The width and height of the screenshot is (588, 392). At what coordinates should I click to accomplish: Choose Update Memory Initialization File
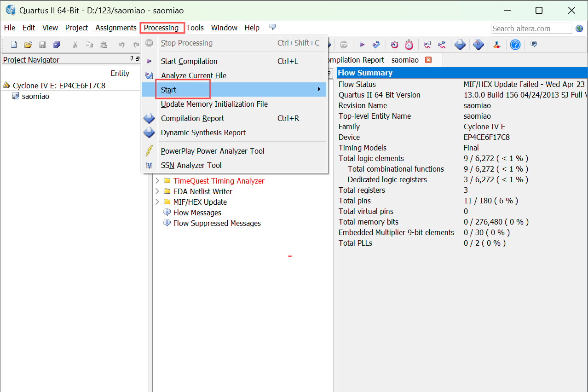pos(234,104)
